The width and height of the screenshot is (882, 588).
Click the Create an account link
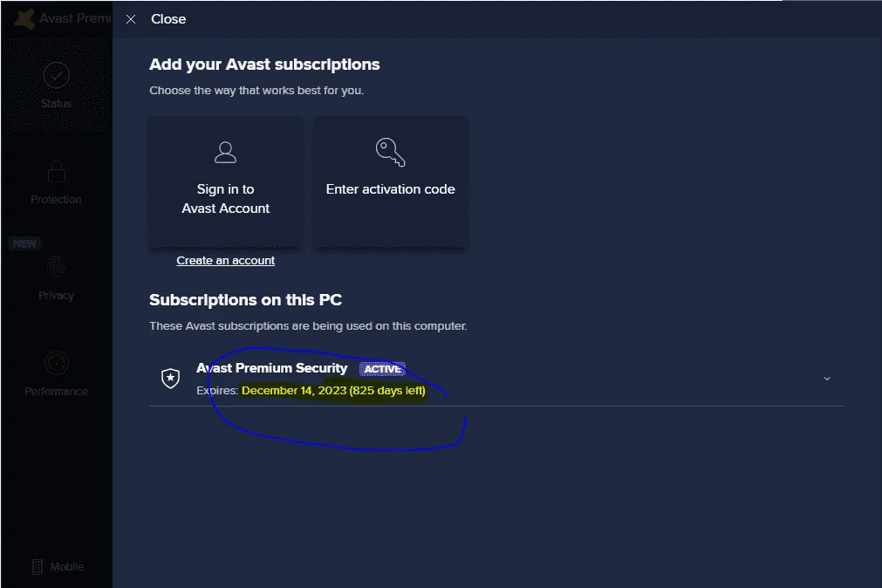(226, 261)
